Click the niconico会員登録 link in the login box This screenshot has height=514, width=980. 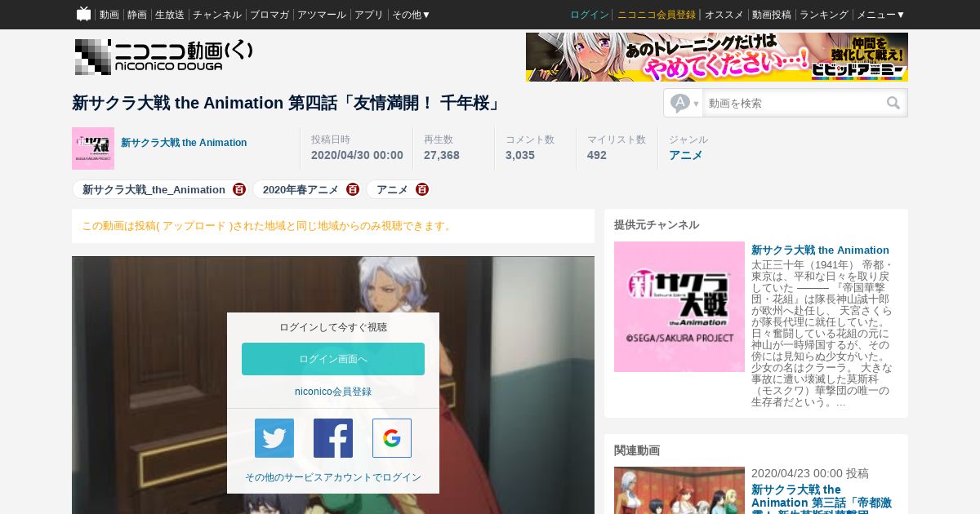(x=333, y=392)
